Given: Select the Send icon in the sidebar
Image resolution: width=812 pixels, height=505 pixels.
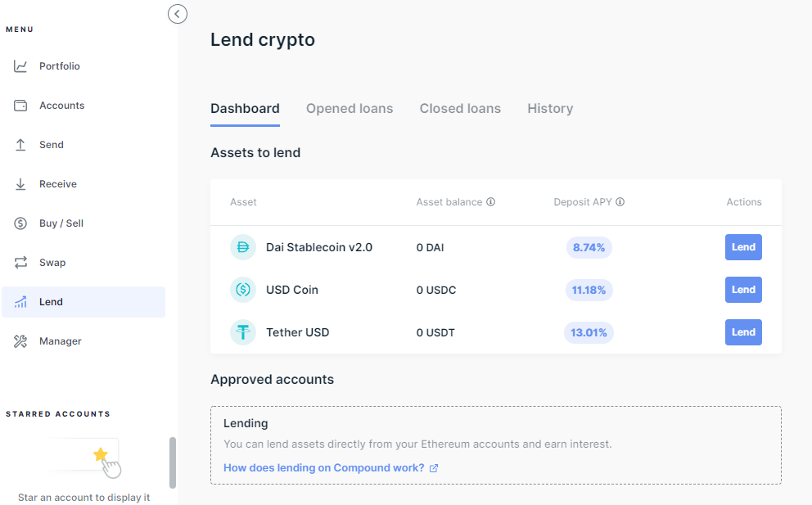Looking at the screenshot, I should pyautogui.click(x=20, y=144).
